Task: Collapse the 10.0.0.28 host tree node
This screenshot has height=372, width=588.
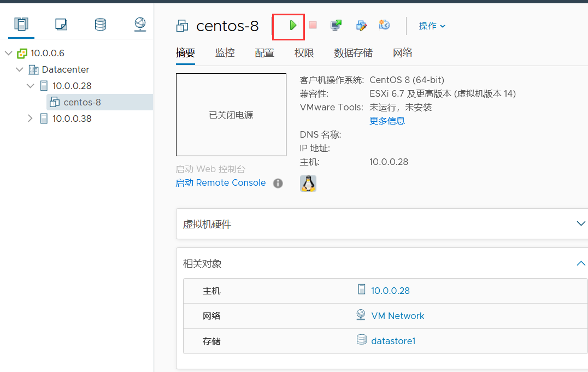Action: click(31, 86)
